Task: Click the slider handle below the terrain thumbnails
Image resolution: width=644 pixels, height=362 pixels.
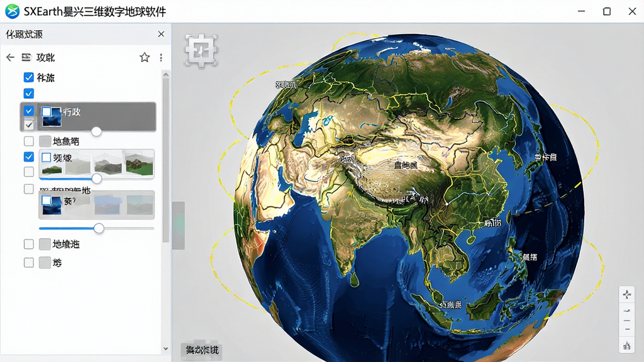Action: 96,178
